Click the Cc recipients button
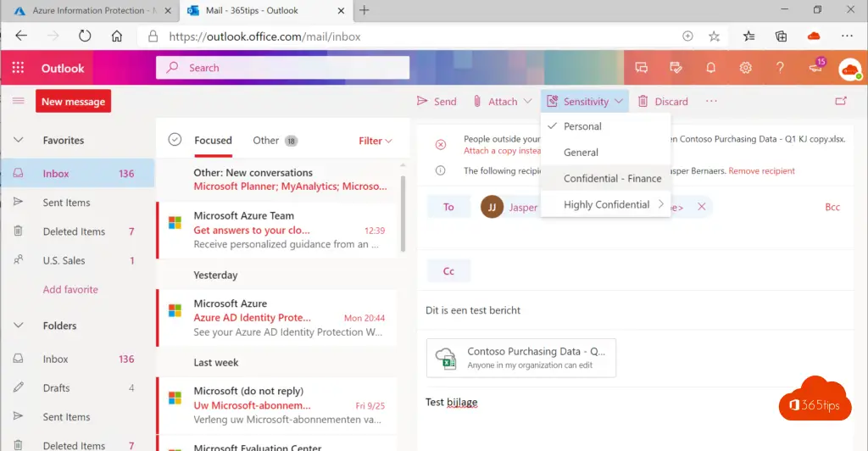Screen dimensions: 868x451 [448, 271]
